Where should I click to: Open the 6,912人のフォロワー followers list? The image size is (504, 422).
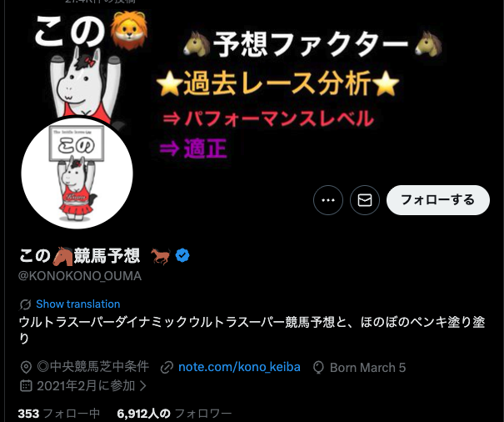(174, 414)
